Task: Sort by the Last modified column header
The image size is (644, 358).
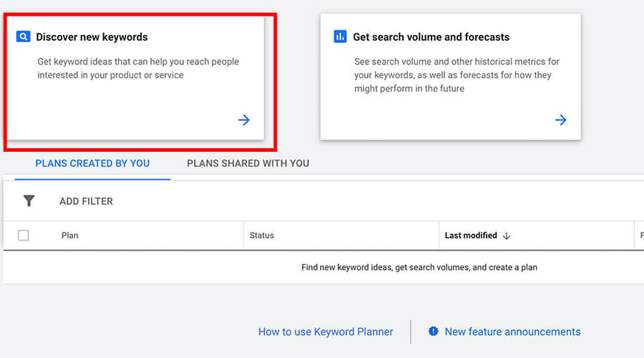Action: 471,236
